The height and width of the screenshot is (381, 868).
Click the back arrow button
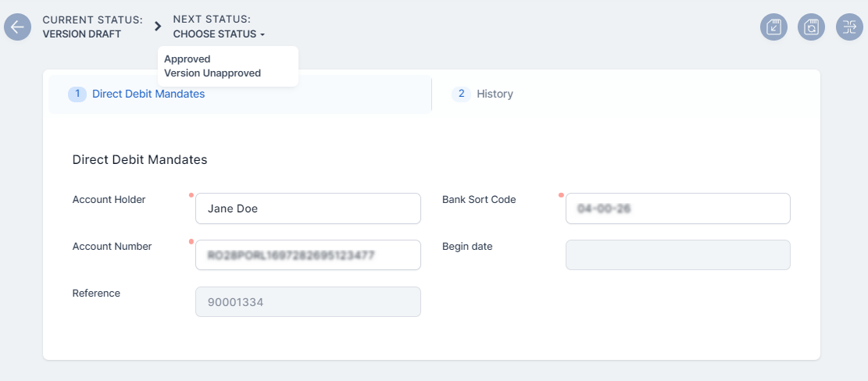coord(17,27)
